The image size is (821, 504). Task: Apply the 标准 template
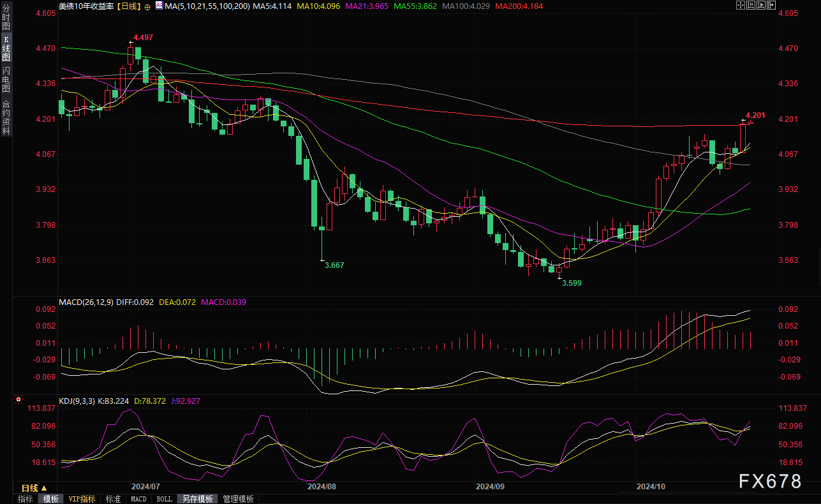coord(113,499)
